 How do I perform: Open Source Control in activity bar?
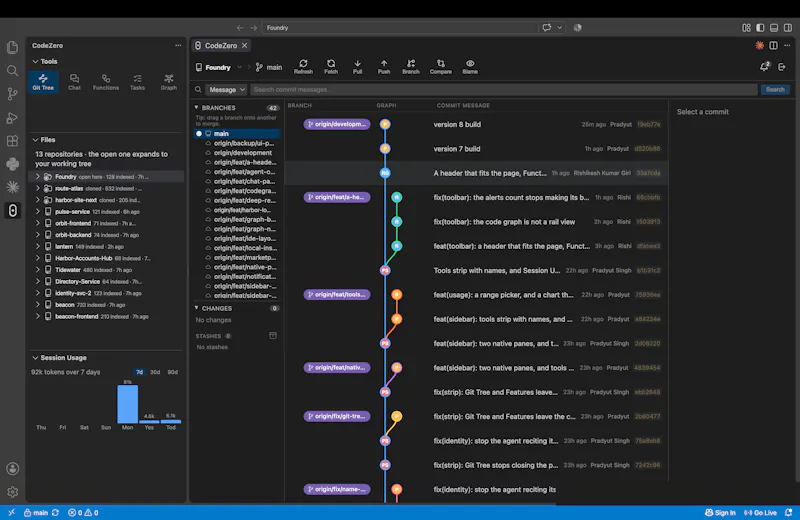(x=12, y=94)
